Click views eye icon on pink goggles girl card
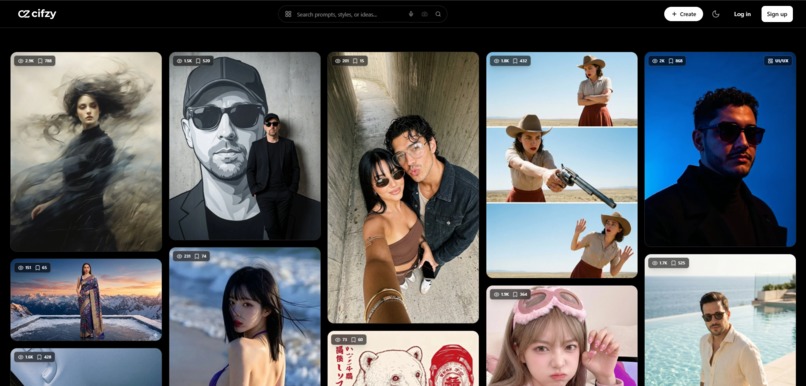The width and height of the screenshot is (806, 386). point(497,295)
